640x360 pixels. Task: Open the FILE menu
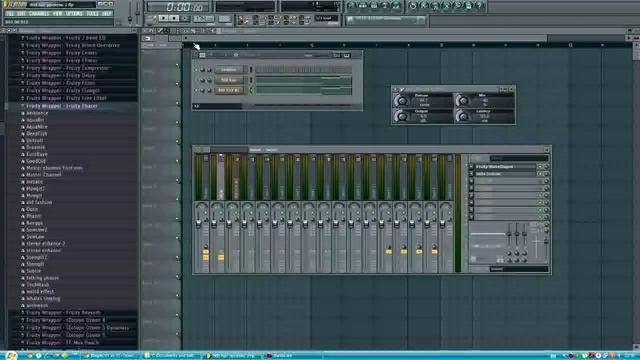[10, 13]
